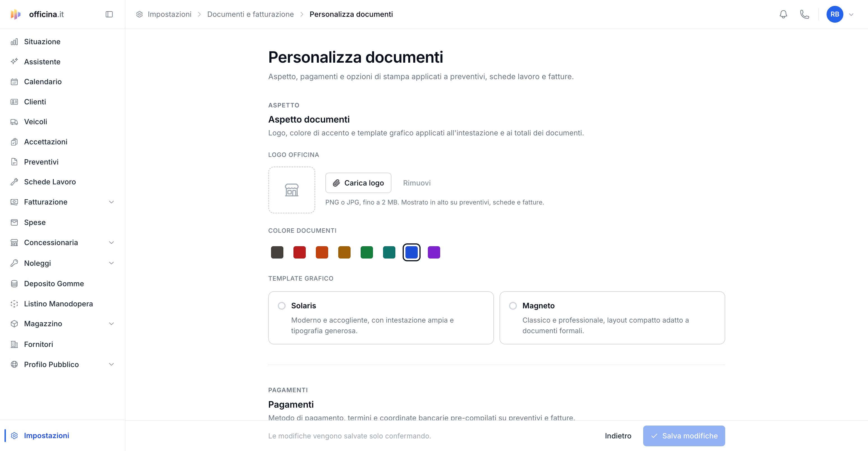
Task: Expand the Noleggi submenu
Action: coord(111,263)
